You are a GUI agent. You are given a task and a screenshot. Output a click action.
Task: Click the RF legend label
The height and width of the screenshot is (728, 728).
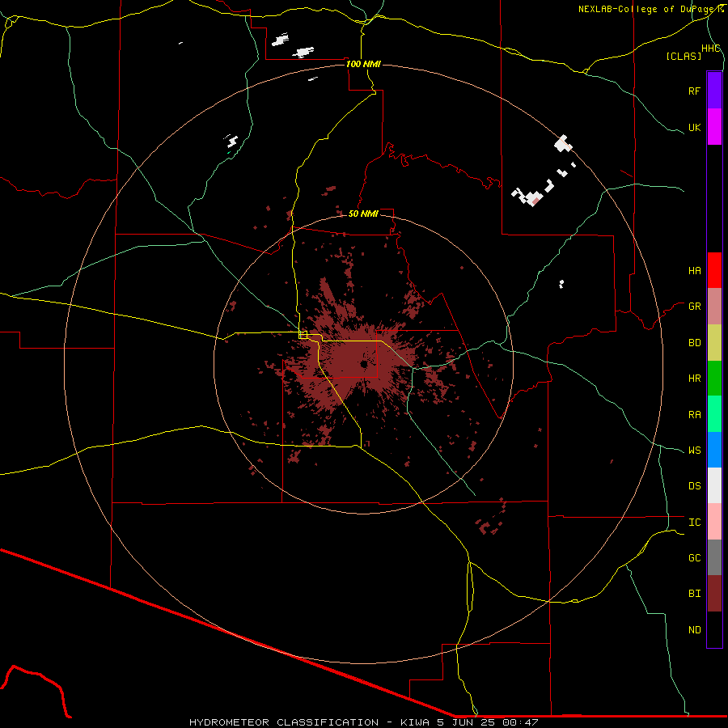tap(694, 91)
